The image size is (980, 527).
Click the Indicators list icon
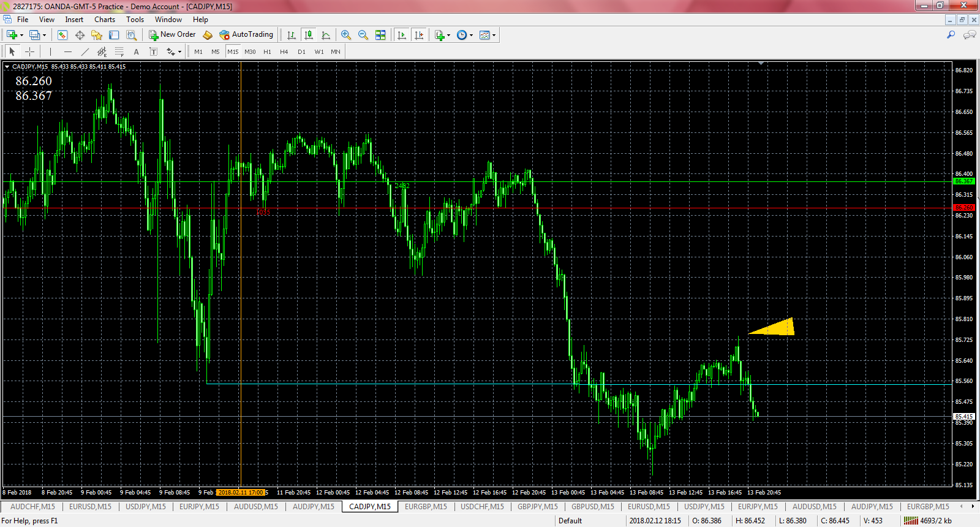coord(439,35)
